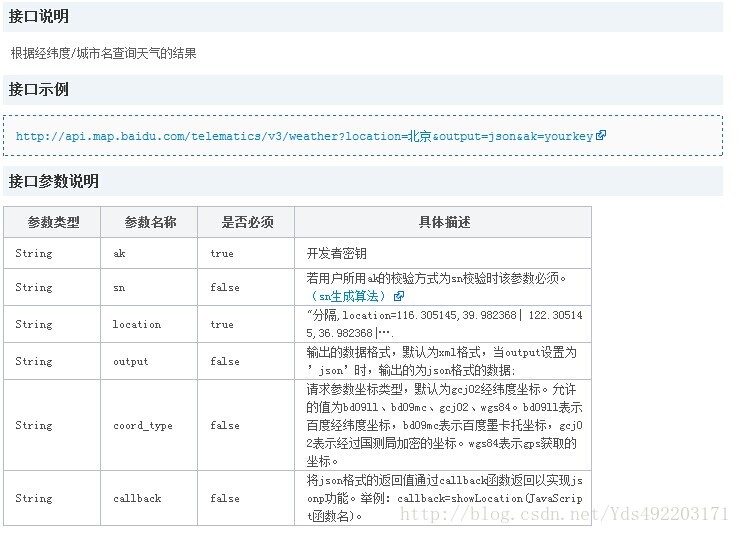Open the weather API example URL link

pos(304,136)
